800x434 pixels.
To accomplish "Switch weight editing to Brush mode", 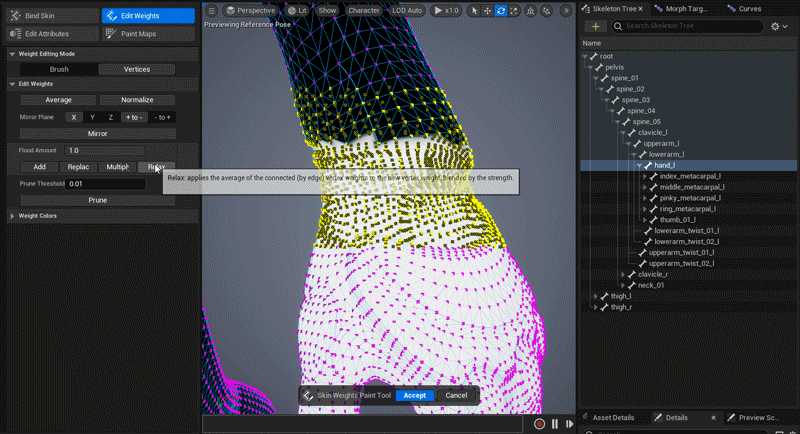I will 59,69.
